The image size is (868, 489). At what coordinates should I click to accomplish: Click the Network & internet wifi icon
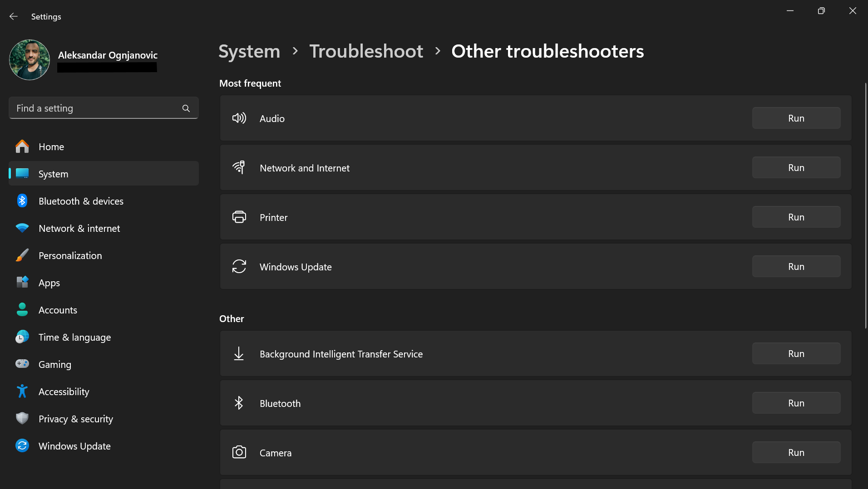tap(22, 228)
